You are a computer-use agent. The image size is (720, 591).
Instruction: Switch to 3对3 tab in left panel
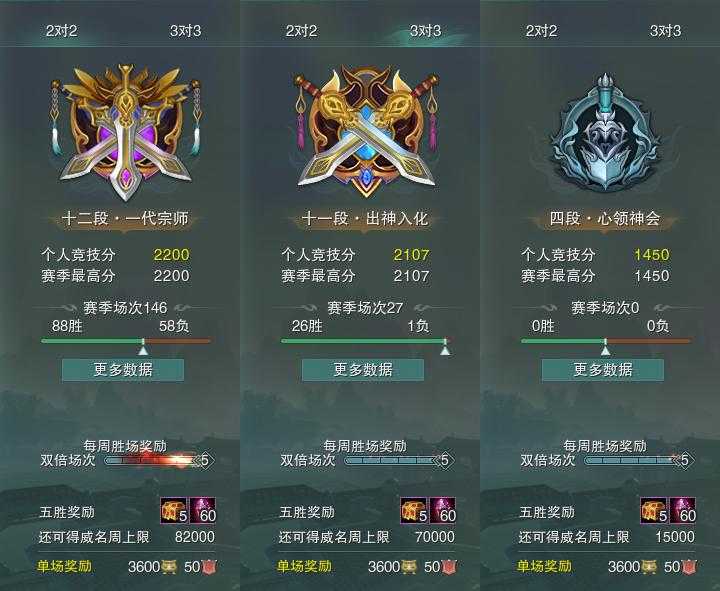pos(186,31)
